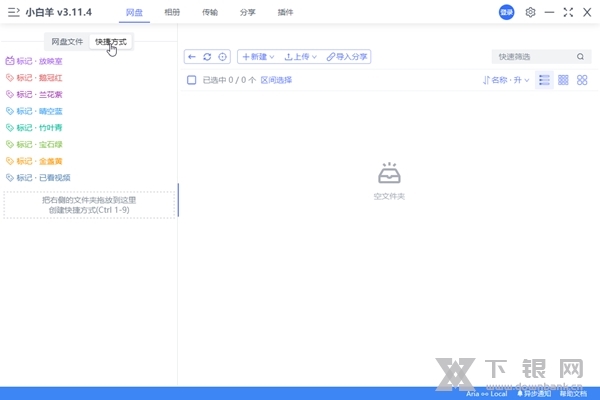Click the tag icon beside 宝石绿

pyautogui.click(x=10, y=144)
